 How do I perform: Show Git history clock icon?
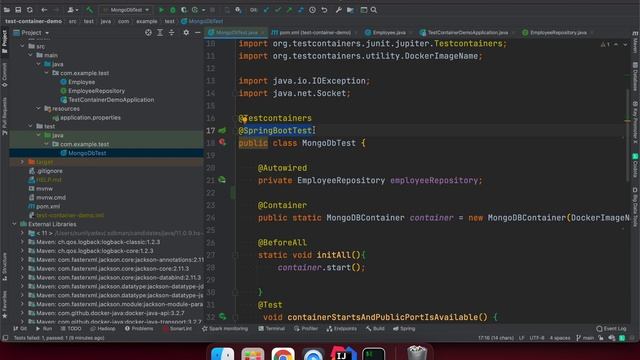312,10
